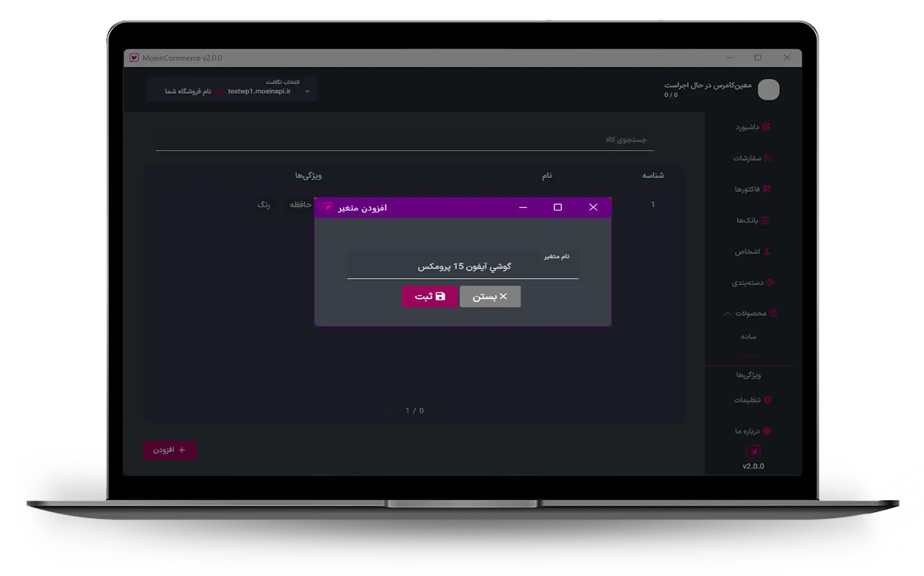Click the افزودن add button at bottom
This screenshot has width=924, height=576.
coord(170,450)
